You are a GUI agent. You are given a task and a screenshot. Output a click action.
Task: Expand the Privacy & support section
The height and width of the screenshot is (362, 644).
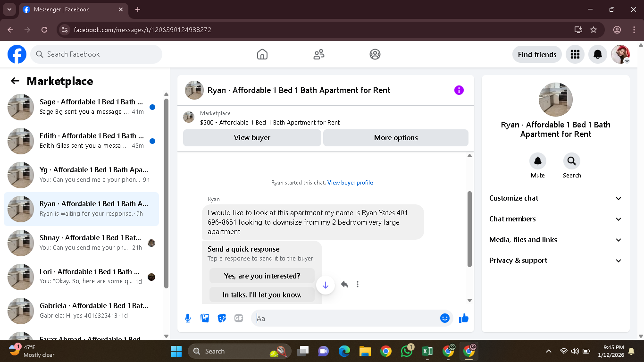point(556,261)
